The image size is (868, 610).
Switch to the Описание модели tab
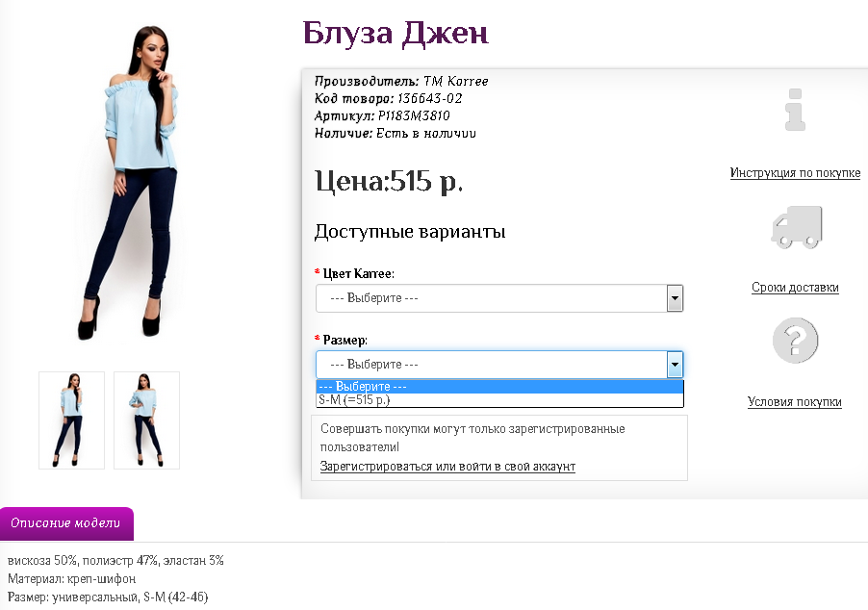[66, 523]
